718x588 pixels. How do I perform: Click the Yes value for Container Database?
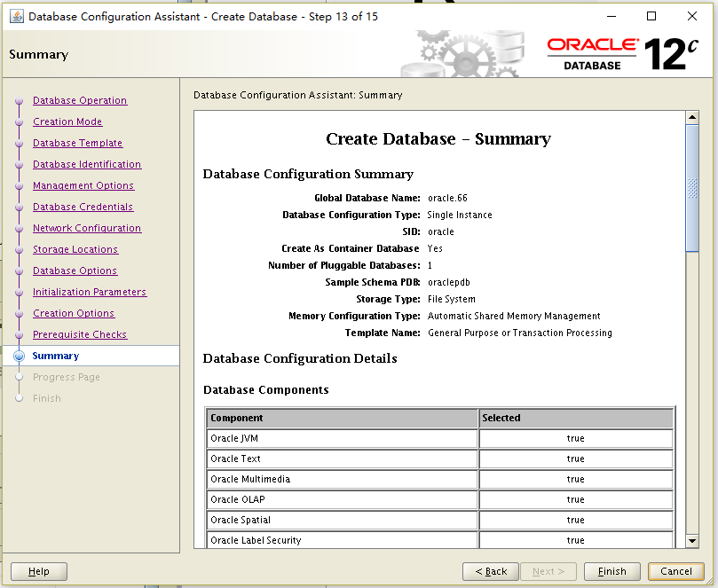435,248
